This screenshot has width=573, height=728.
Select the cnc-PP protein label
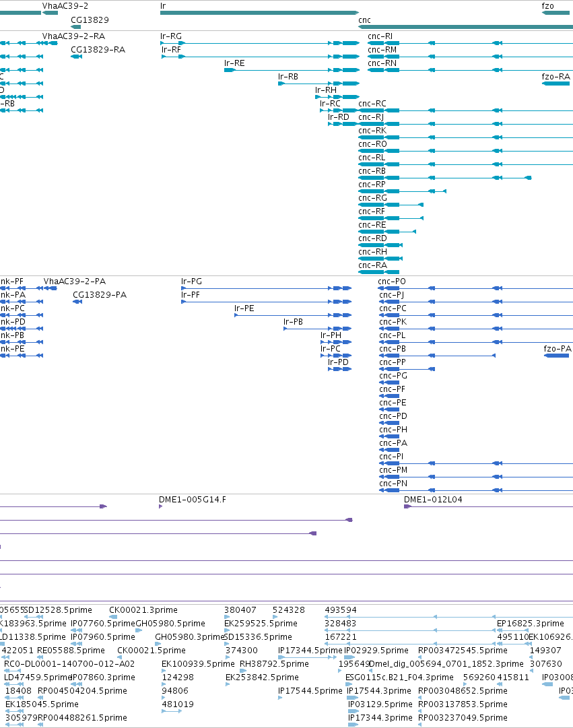[393, 362]
